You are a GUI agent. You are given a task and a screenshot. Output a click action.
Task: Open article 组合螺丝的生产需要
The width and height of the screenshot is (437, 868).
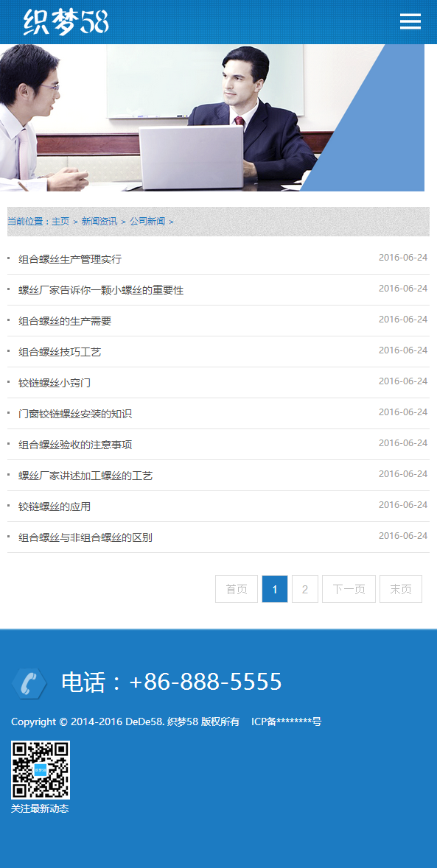click(x=65, y=321)
